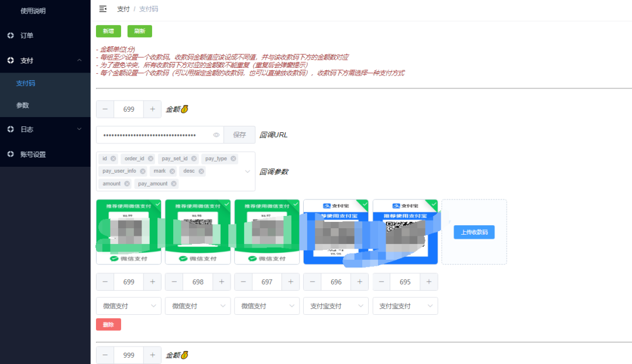Click the 新增 button to add a record
This screenshot has width=632, height=364.
[x=108, y=30]
